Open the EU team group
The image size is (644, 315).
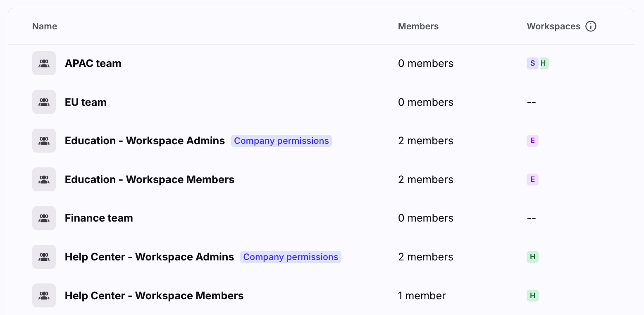pyautogui.click(x=86, y=102)
